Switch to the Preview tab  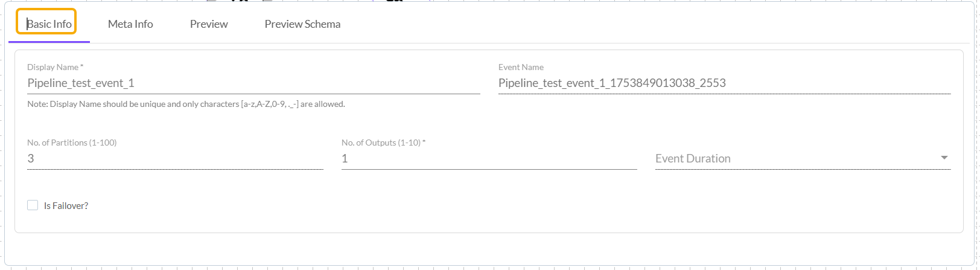pos(209,24)
